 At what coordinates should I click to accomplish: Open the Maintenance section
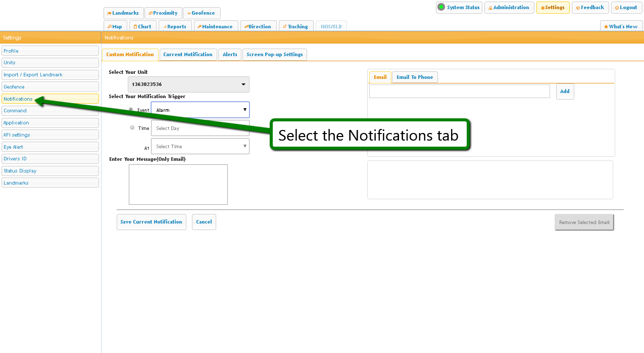[215, 27]
